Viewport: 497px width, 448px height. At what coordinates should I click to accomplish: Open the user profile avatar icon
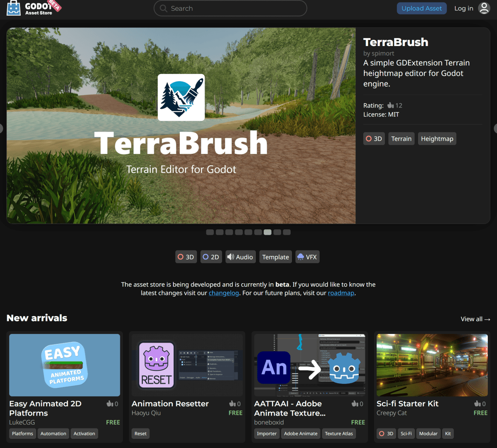(484, 8)
